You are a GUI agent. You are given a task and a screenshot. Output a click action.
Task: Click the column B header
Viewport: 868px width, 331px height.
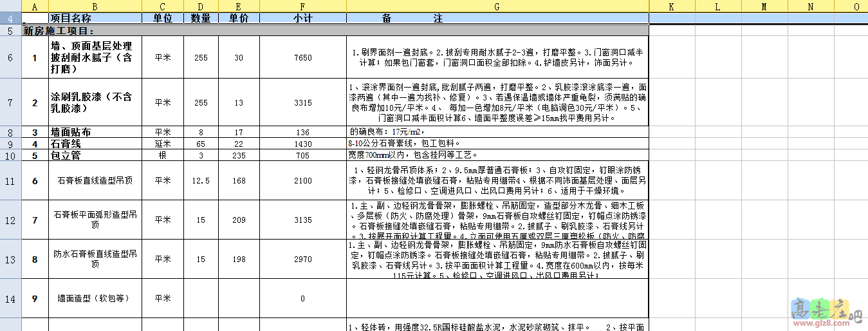[95, 6]
